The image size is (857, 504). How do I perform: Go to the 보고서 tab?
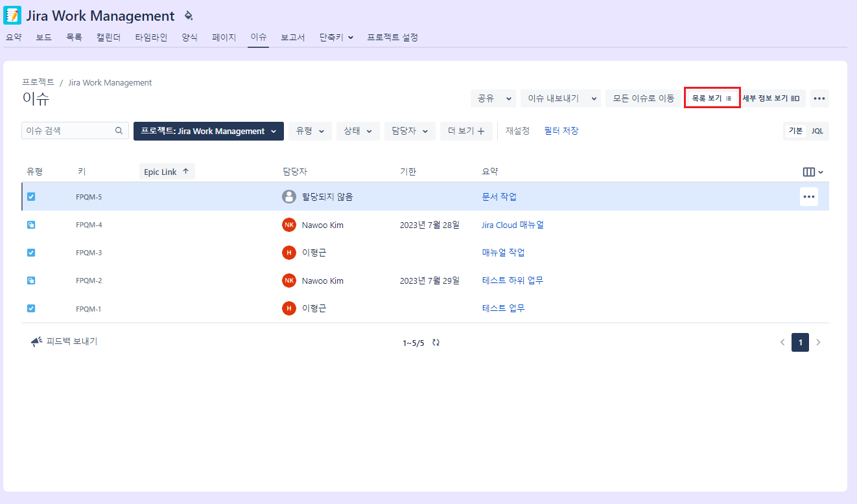pyautogui.click(x=293, y=38)
